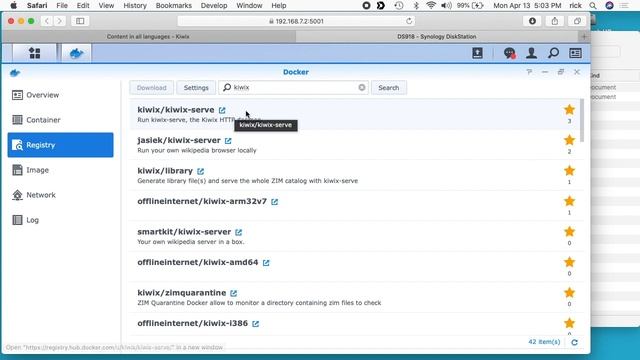This screenshot has height=360, width=640.
Task: Go to Docker Container section
Action: 60,120
